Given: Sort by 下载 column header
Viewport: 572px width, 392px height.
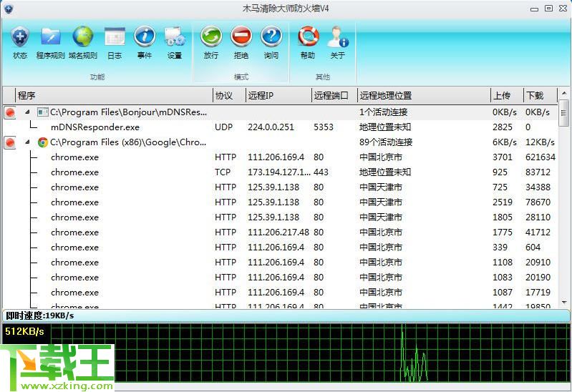Looking at the screenshot, I should point(540,96).
